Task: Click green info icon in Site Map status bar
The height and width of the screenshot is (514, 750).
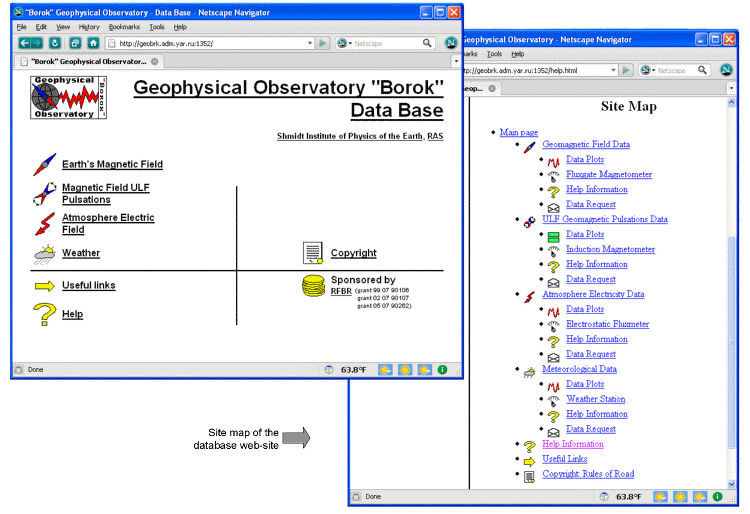Action: [x=717, y=497]
